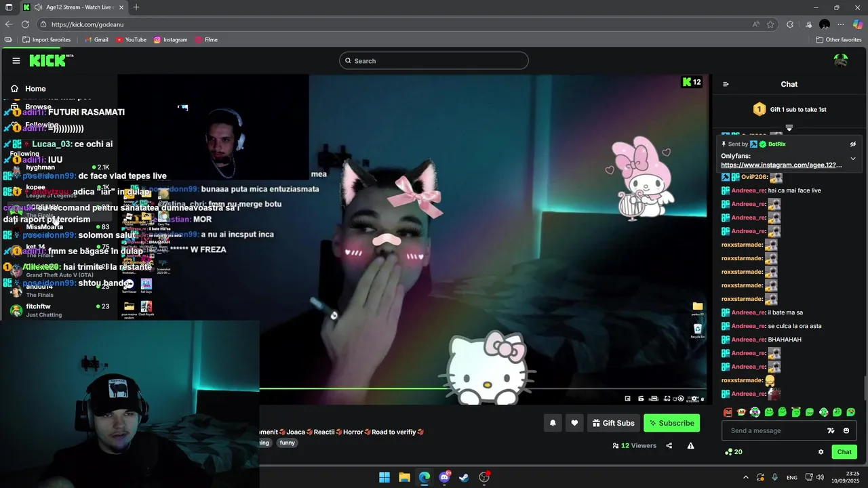Expand the pinned message chevron
The image size is (868, 488).
coord(853,159)
